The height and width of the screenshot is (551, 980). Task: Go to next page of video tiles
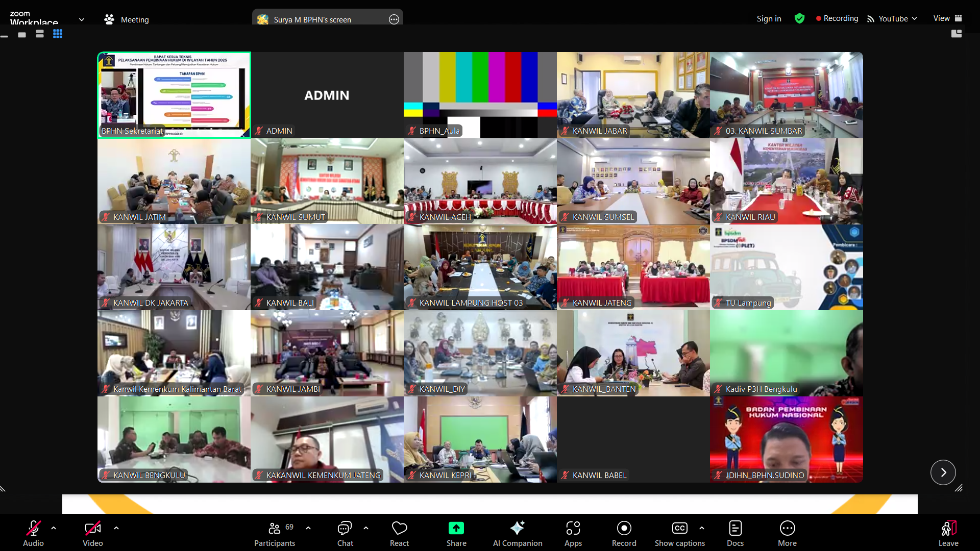pyautogui.click(x=943, y=472)
